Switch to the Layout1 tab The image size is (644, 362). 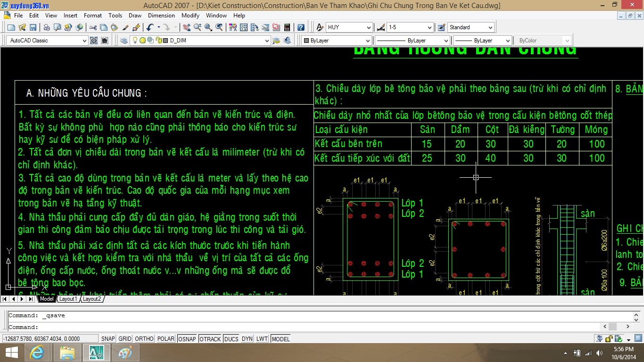(67, 299)
